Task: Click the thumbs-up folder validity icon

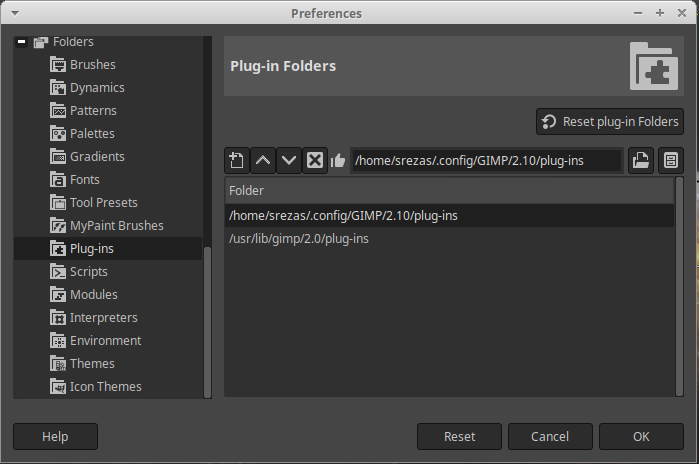Action: (338, 160)
